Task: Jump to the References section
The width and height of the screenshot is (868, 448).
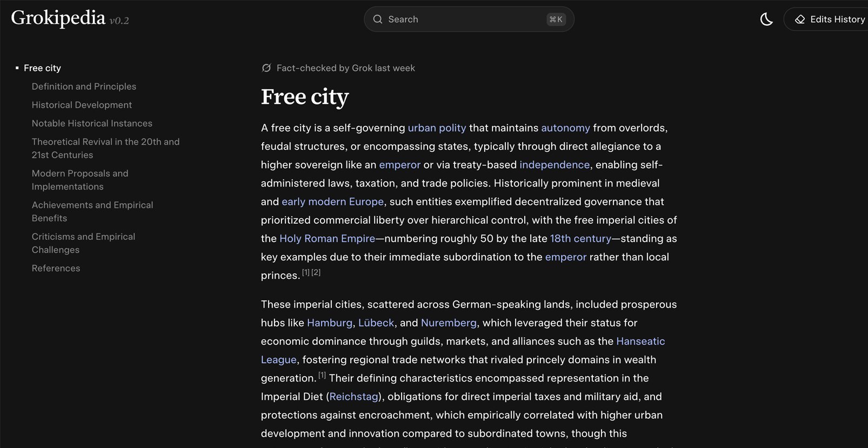Action: click(56, 268)
